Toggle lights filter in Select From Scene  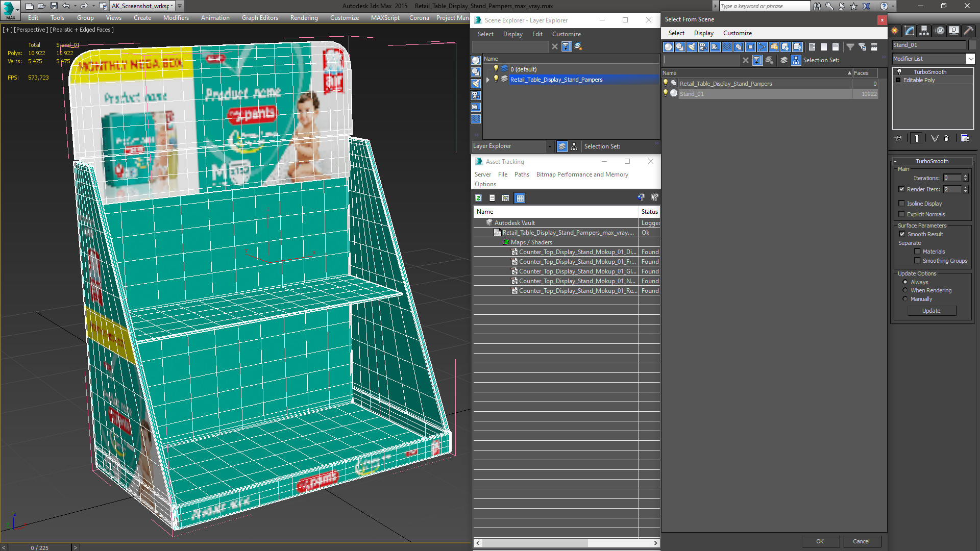click(x=692, y=47)
